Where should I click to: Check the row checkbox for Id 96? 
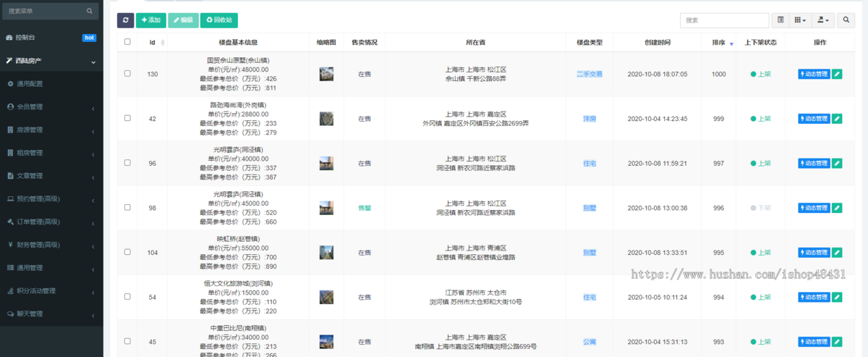pyautogui.click(x=127, y=163)
